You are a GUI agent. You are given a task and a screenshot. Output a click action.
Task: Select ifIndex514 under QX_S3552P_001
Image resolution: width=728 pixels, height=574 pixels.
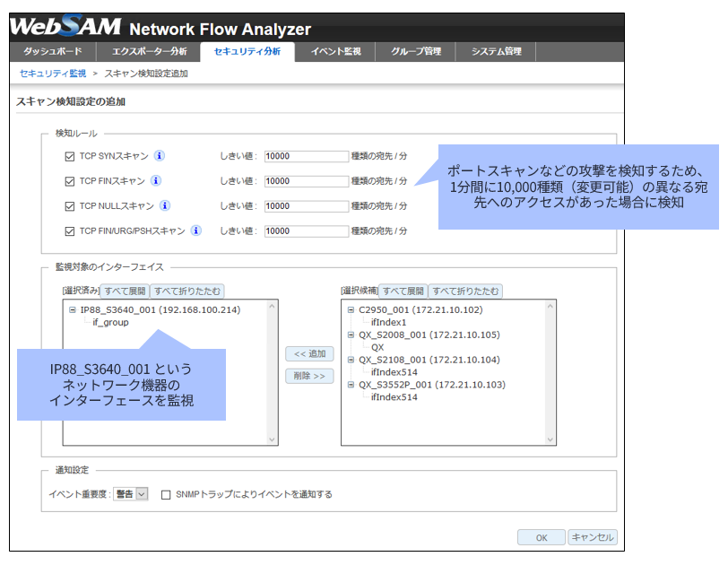[394, 397]
